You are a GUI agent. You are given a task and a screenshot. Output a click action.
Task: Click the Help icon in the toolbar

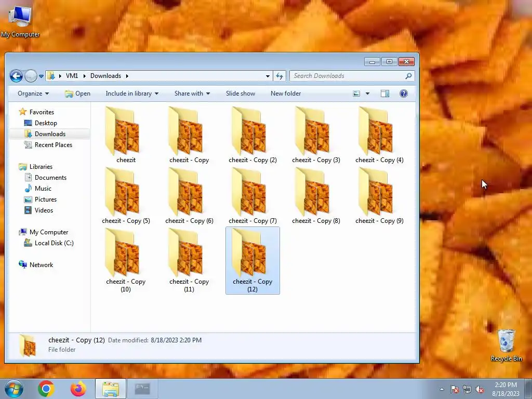coord(403,94)
